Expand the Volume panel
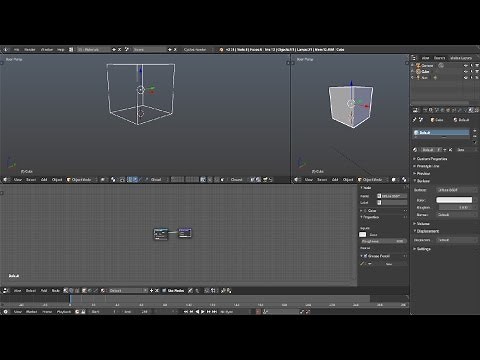This screenshot has width=480, height=360. tap(422, 224)
